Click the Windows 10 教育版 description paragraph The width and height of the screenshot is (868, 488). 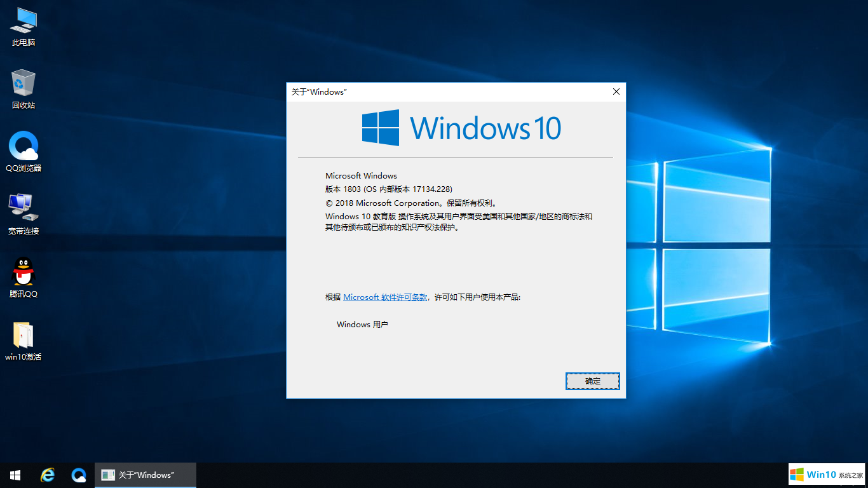pos(458,222)
